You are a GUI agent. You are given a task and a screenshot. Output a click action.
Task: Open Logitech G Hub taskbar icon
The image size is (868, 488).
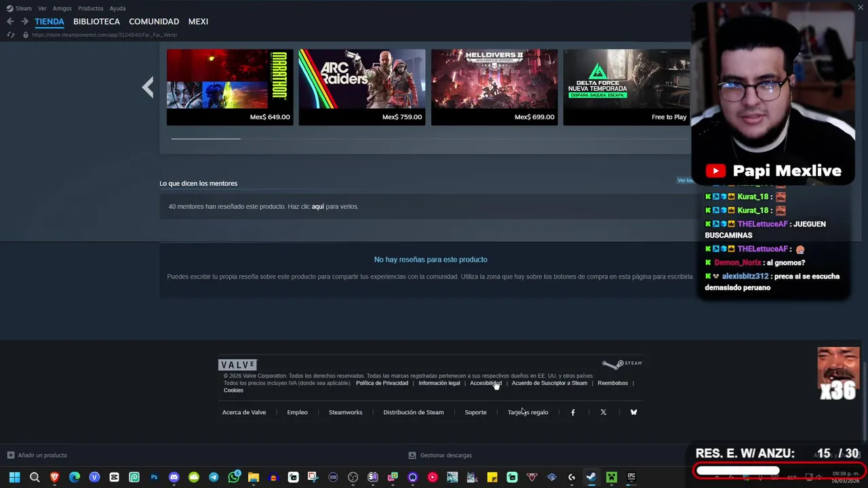[572, 477]
